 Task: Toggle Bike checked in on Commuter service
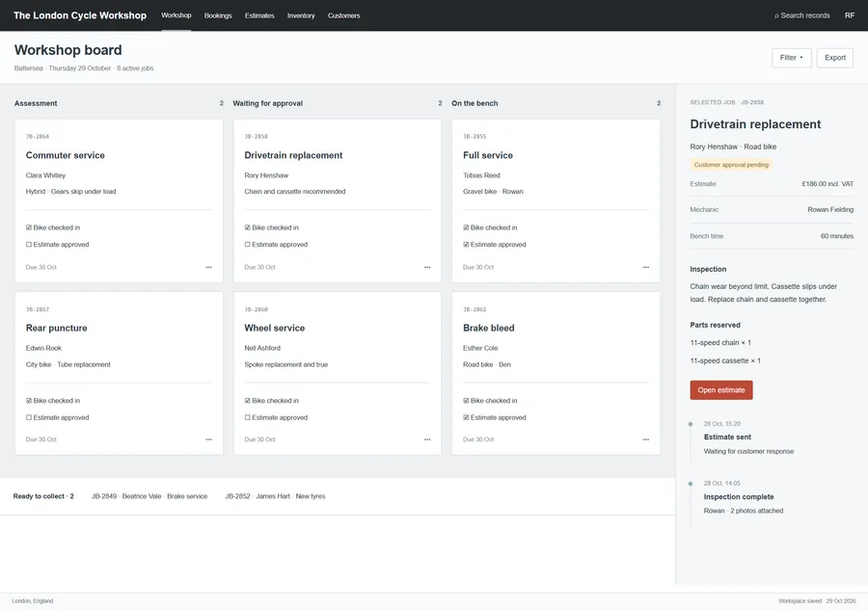pos(29,227)
